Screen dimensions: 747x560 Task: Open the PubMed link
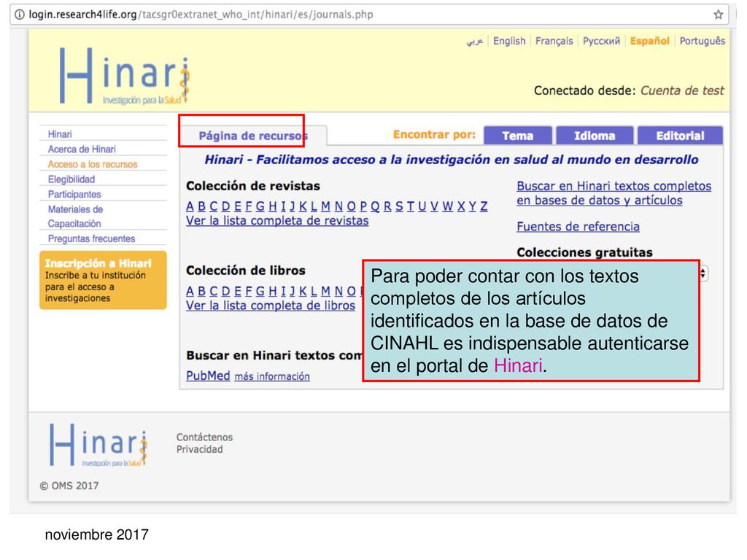(208, 376)
